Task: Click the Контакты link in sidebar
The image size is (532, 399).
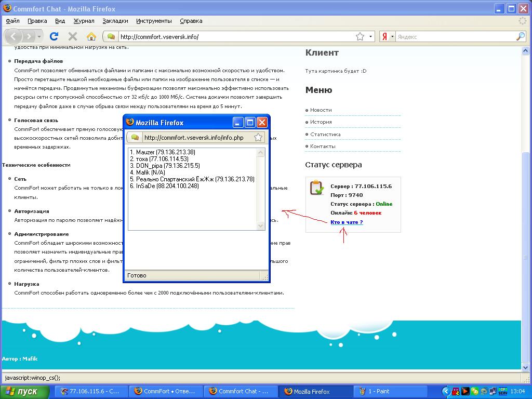Action: (323, 147)
